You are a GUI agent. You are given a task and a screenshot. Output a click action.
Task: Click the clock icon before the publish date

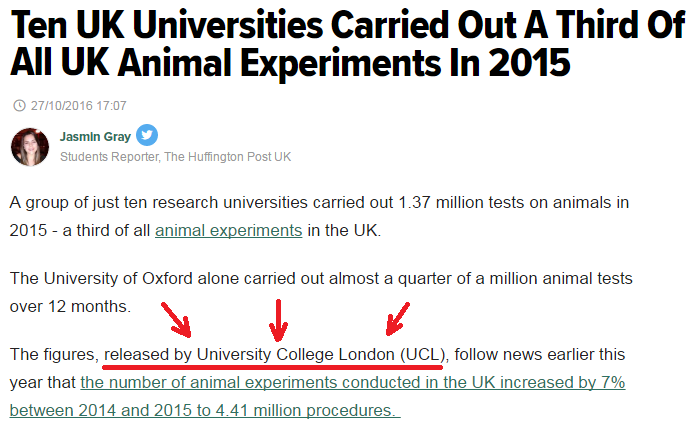pyautogui.click(x=19, y=105)
